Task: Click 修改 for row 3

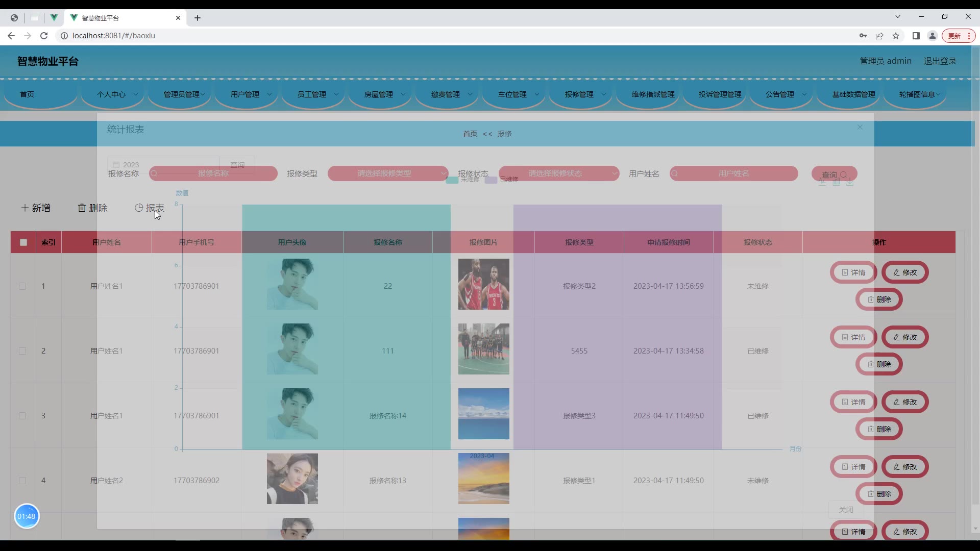Action: click(x=905, y=402)
